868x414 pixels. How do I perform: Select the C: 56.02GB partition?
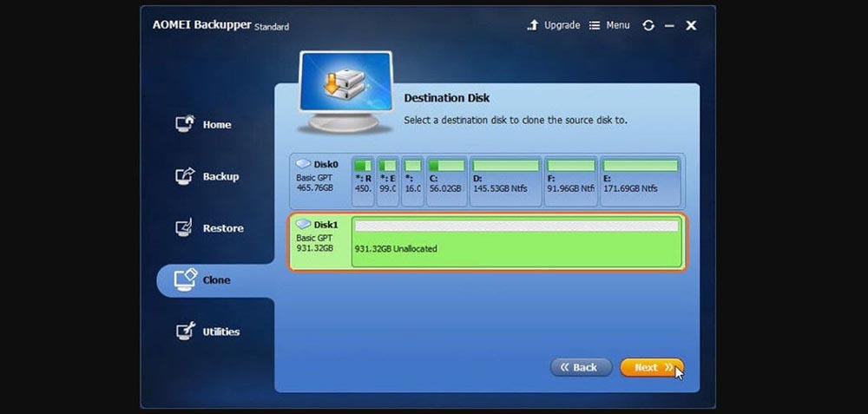tap(446, 181)
